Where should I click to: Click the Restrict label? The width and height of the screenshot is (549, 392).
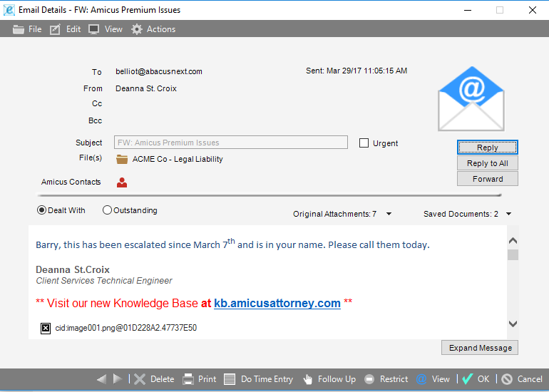coord(394,379)
